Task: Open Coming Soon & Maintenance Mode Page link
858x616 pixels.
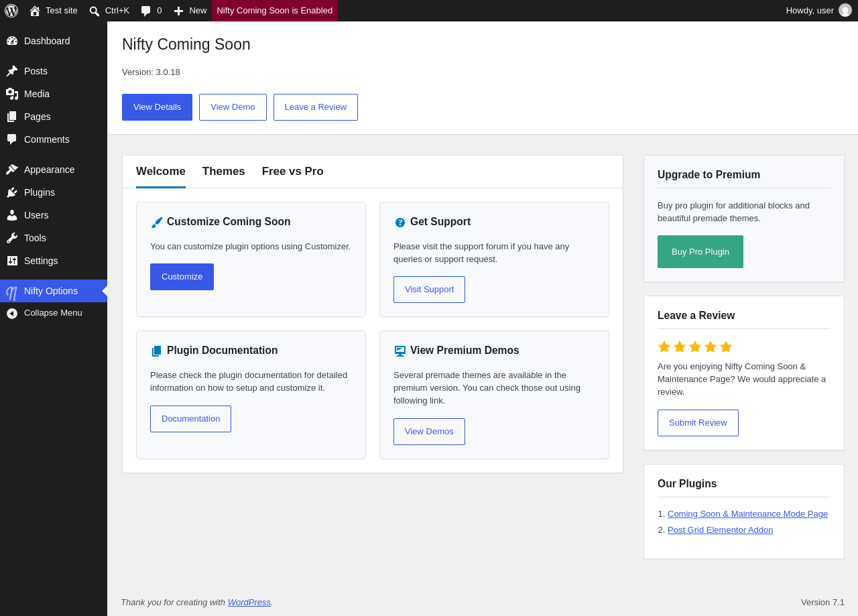Action: [x=747, y=514]
